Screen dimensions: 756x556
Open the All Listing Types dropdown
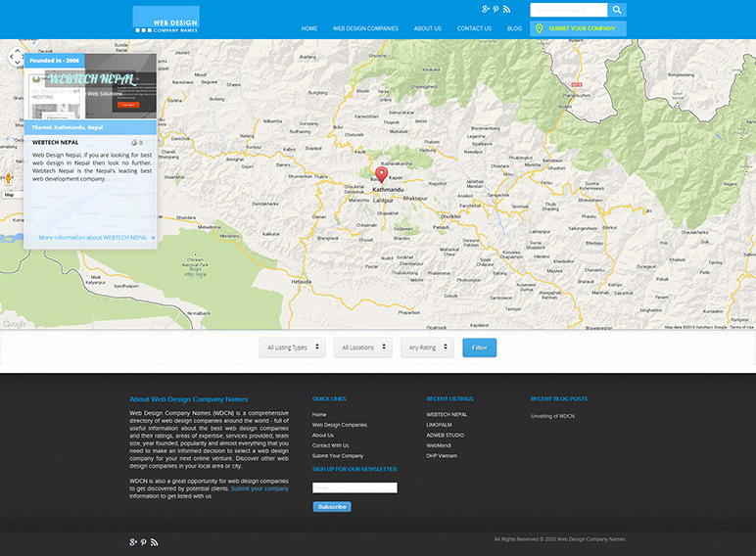[x=293, y=347]
